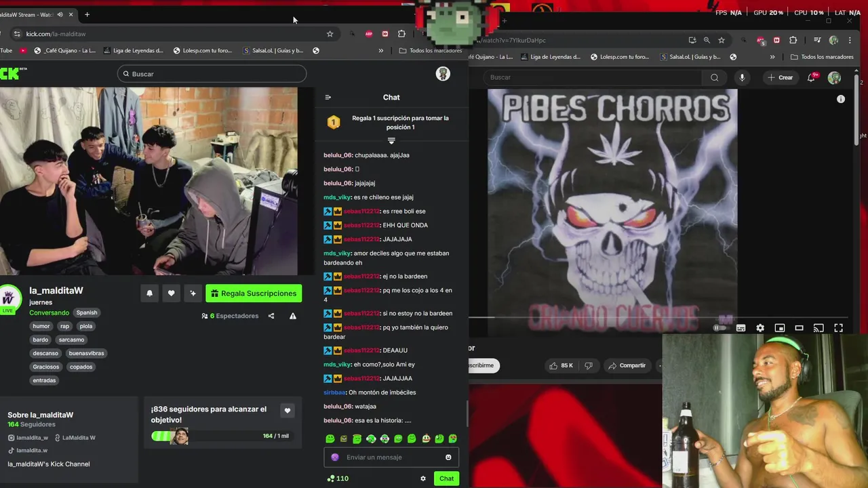Enable YouTube miniplayer mode

780,328
